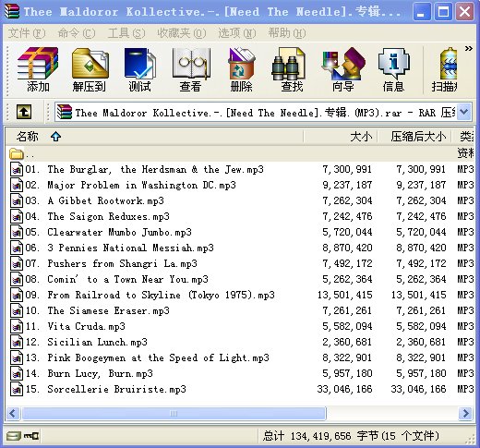
Task: Click packed size 2,360,681 value
Action: click(x=421, y=342)
